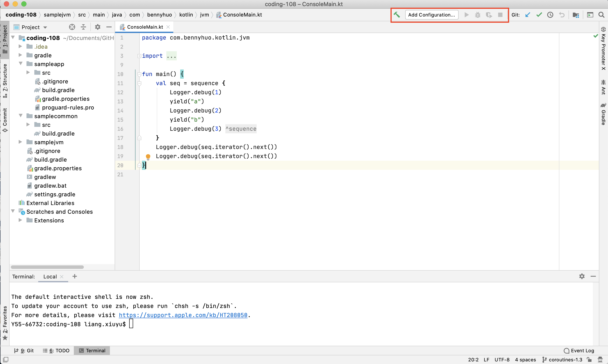Screen dimensions: 608x364
Task: Expand the .idea folder
Action: [x=21, y=46]
